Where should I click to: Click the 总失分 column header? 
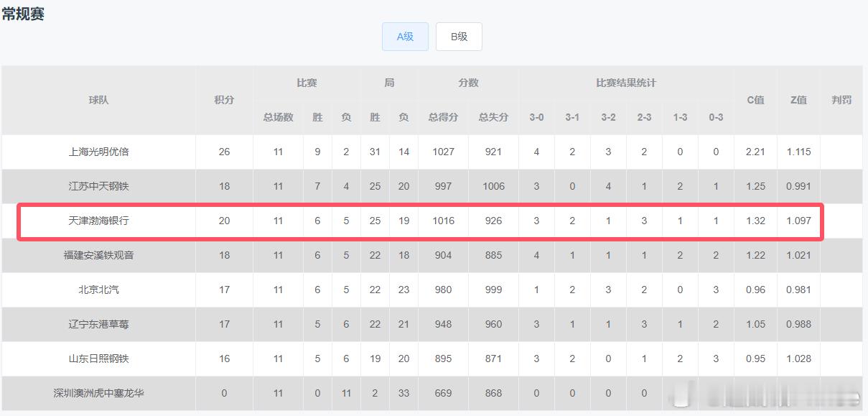click(493, 117)
